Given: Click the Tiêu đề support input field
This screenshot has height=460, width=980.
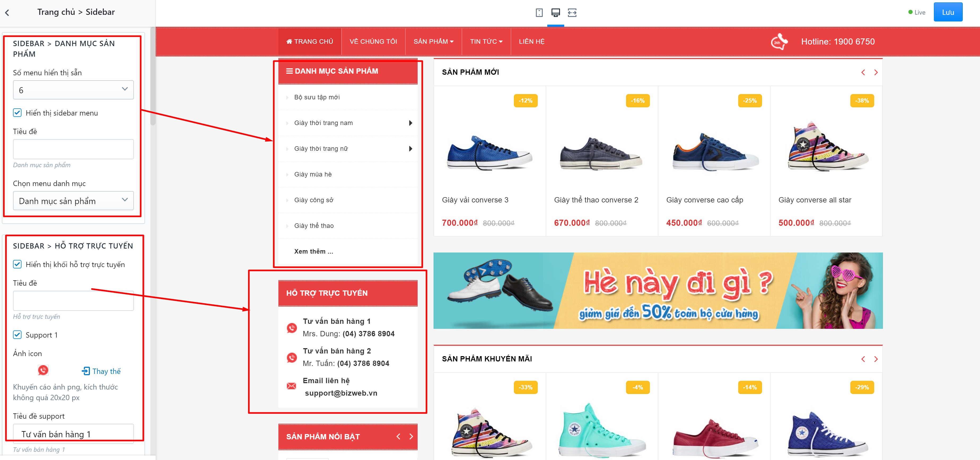Looking at the screenshot, I should (73, 434).
